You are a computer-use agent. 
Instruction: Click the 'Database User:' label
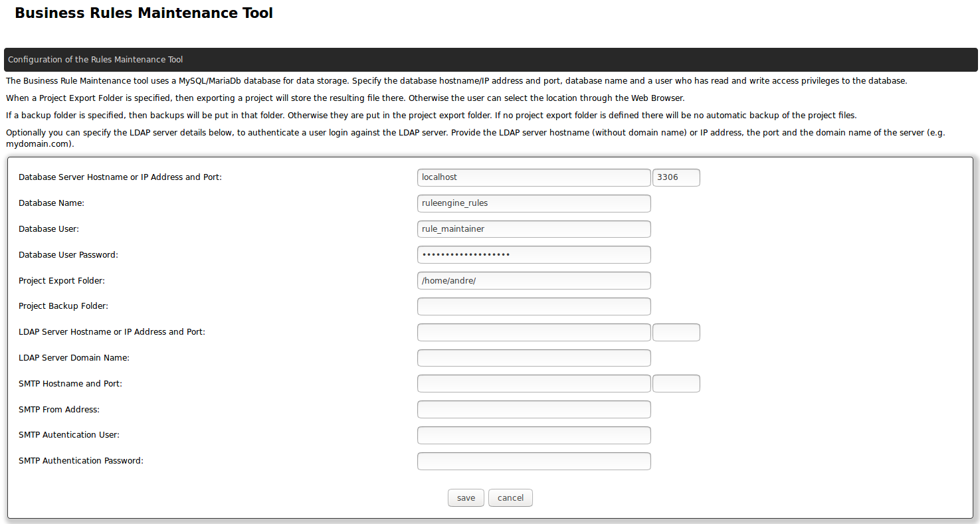49,229
